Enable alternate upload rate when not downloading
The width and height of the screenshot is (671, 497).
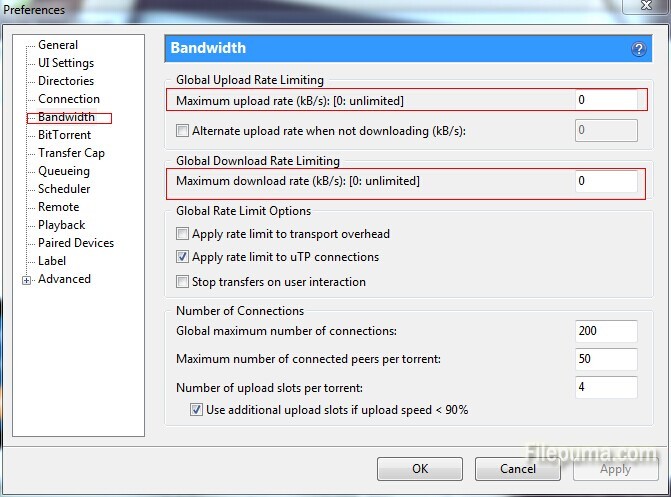click(x=182, y=130)
